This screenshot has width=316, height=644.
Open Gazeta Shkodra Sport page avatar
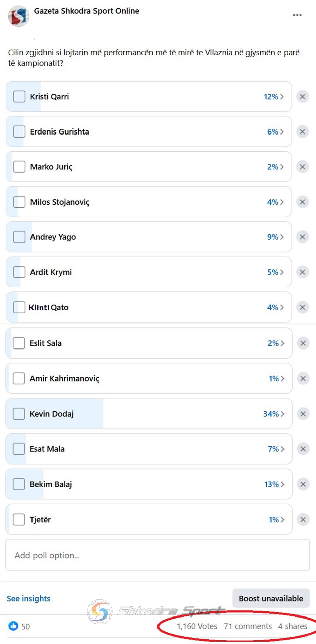click(x=18, y=16)
